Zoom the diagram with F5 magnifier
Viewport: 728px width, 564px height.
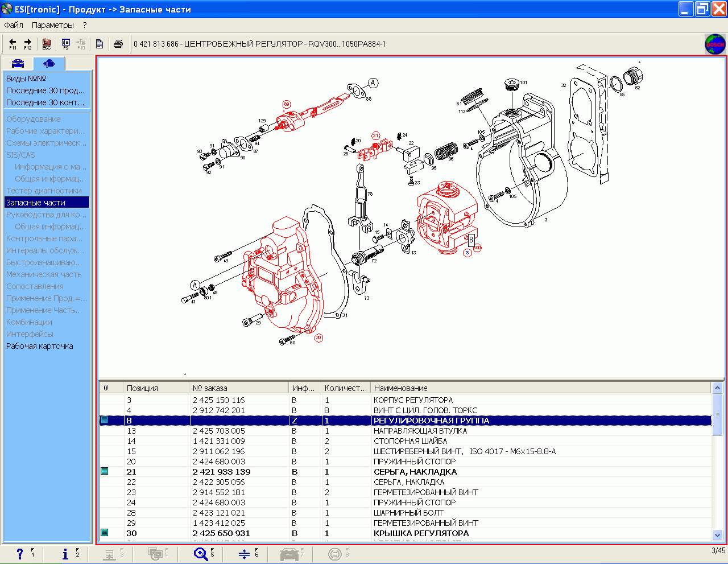tap(200, 554)
